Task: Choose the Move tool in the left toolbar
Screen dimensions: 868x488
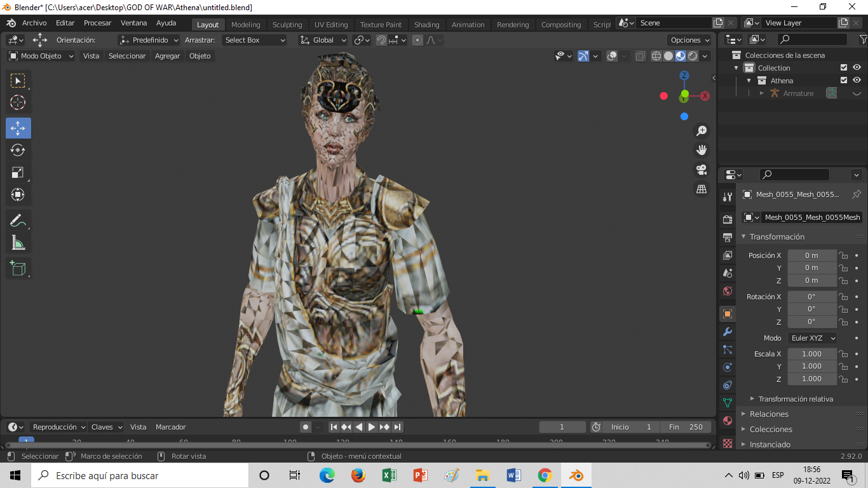Action: pyautogui.click(x=18, y=128)
